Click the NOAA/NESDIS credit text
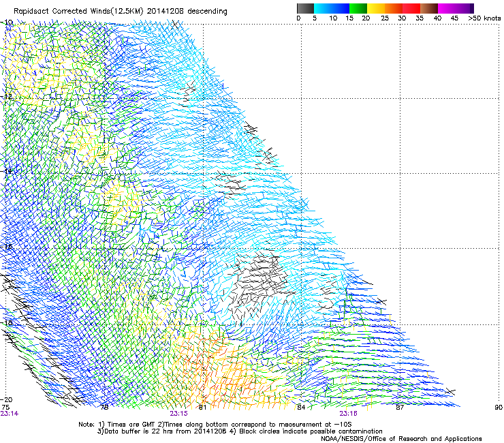This screenshot has height=443, width=504. [x=401, y=439]
